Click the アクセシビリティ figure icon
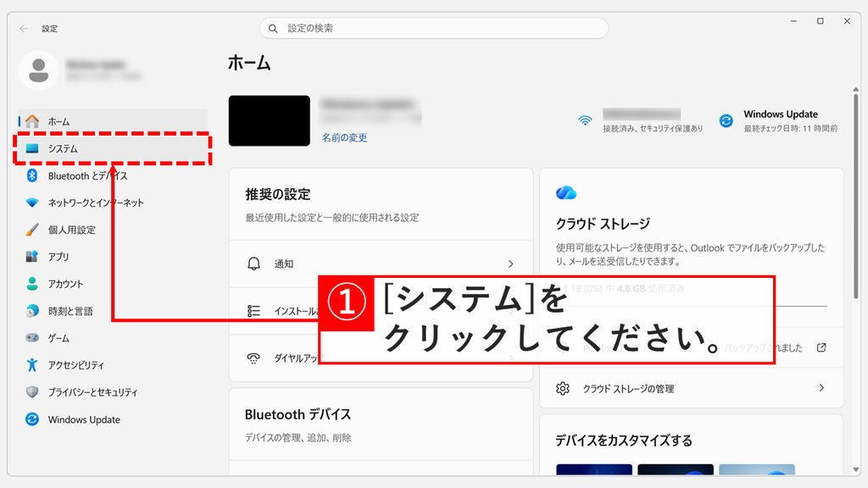Viewport: 868px width, 488px height. [x=32, y=364]
